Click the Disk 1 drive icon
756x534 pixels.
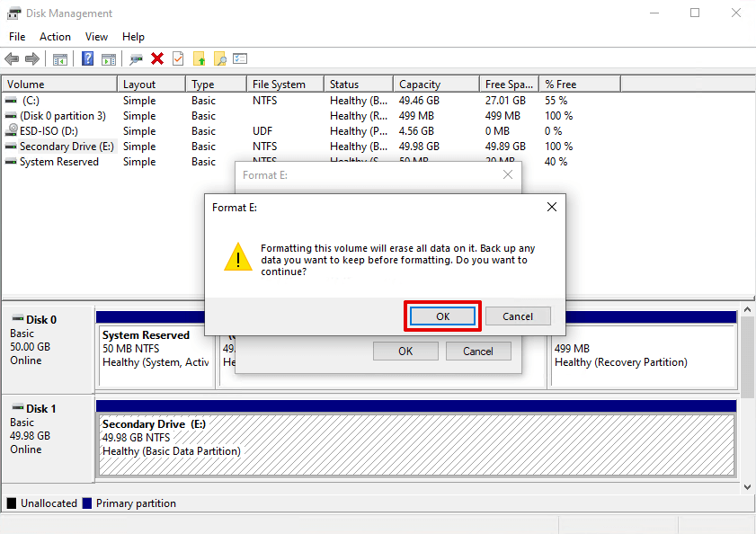point(18,407)
